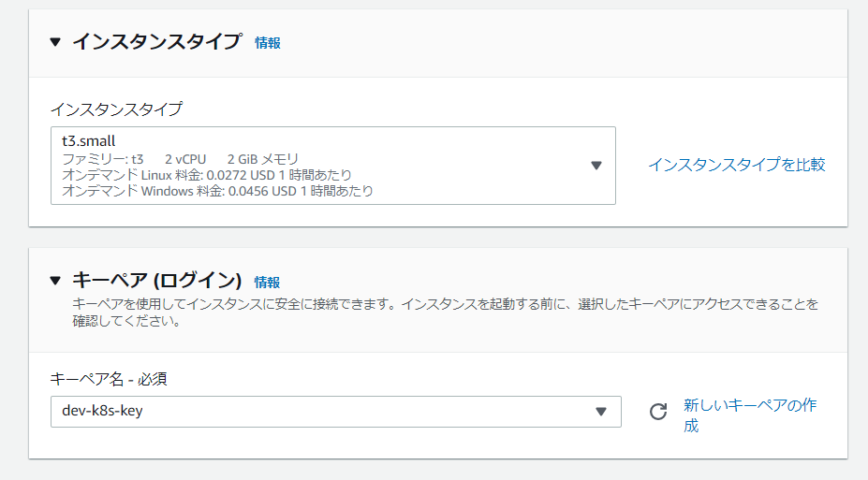The image size is (868, 480).
Task: Click the オンデマンド Linux 料金 pricing line
Action: click(x=207, y=175)
